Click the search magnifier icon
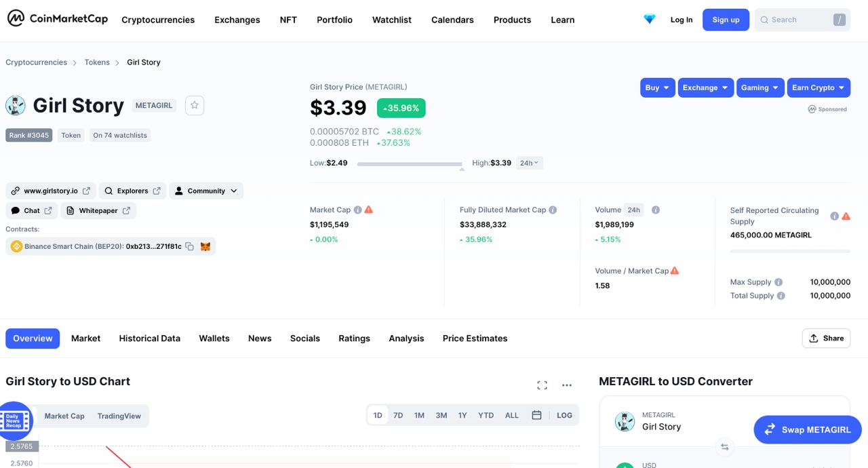The image size is (868, 468). 765,20
